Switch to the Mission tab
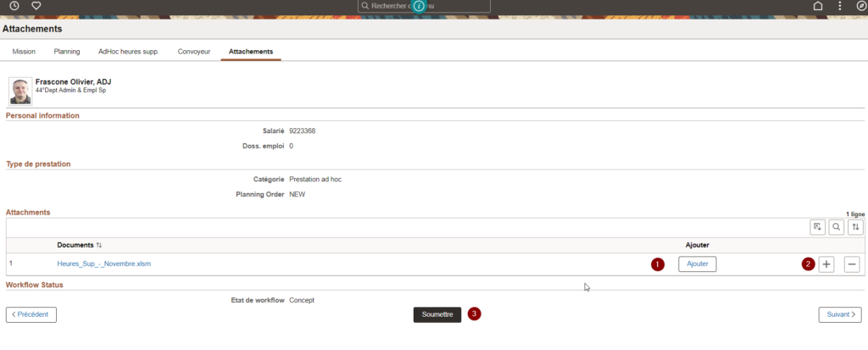The height and width of the screenshot is (350, 868). [24, 52]
